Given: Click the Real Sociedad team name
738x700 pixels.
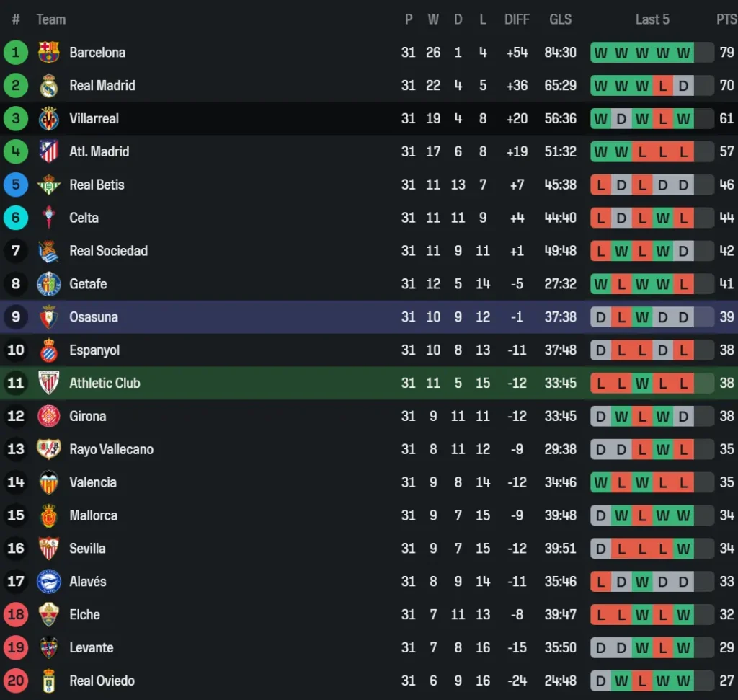Looking at the screenshot, I should coord(108,251).
